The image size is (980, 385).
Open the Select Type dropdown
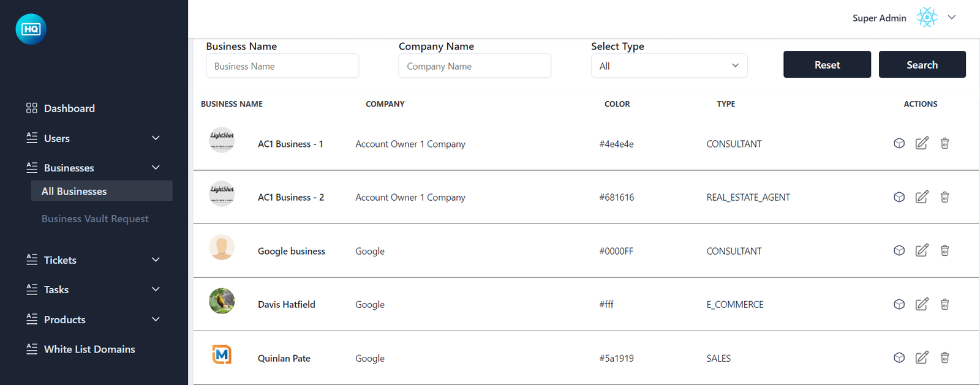[669, 66]
